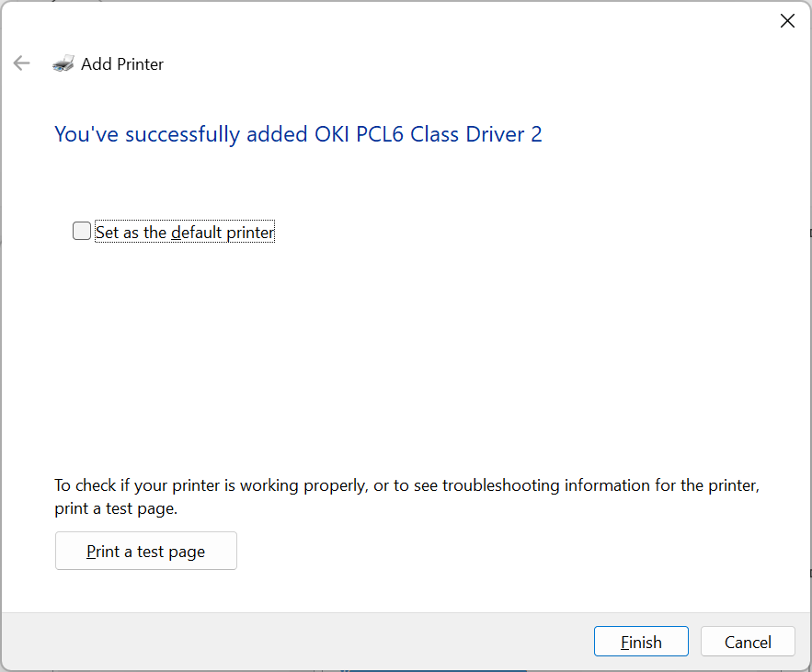The width and height of the screenshot is (812, 672).
Task: Click the Finish button
Action: point(641,642)
